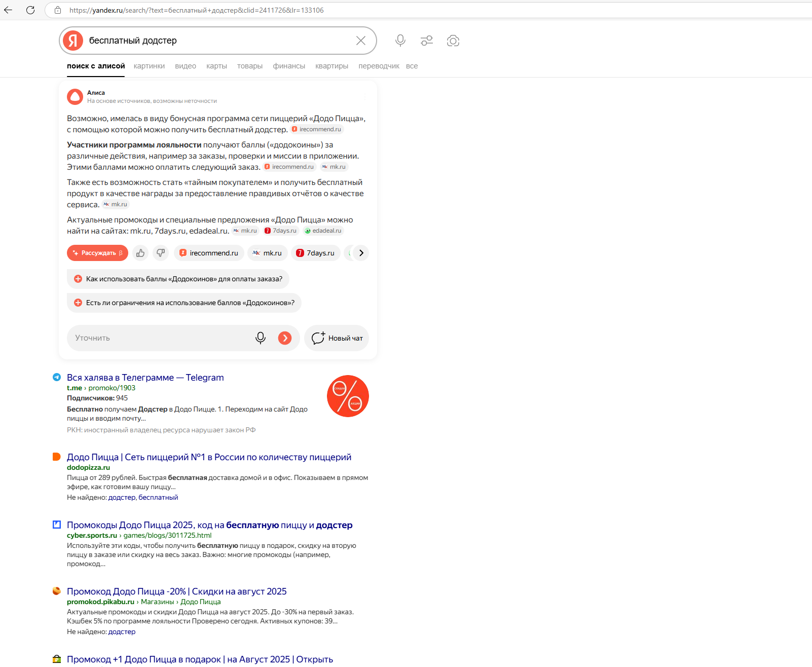Click the Рассуждать button

97,253
